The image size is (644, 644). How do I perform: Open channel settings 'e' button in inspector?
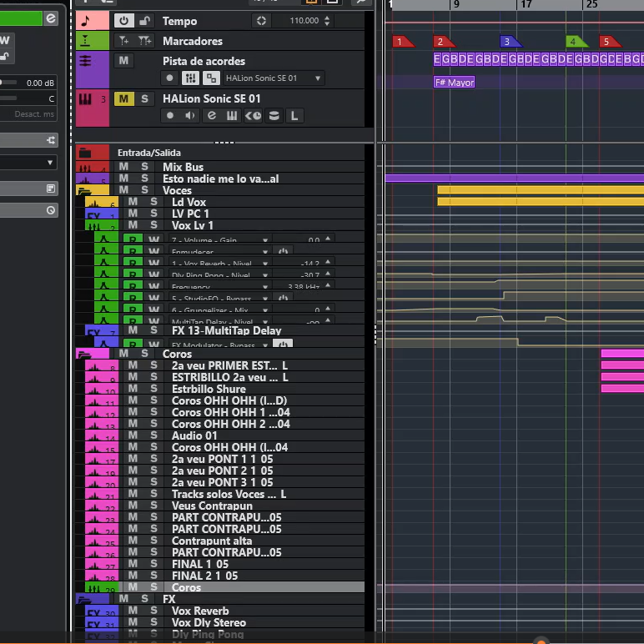(51, 18)
